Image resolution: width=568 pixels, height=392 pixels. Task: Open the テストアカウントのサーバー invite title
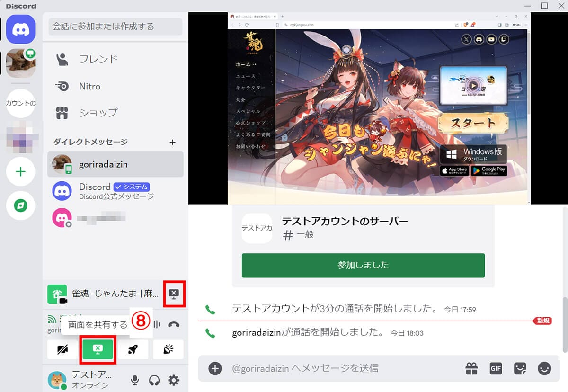(345, 221)
